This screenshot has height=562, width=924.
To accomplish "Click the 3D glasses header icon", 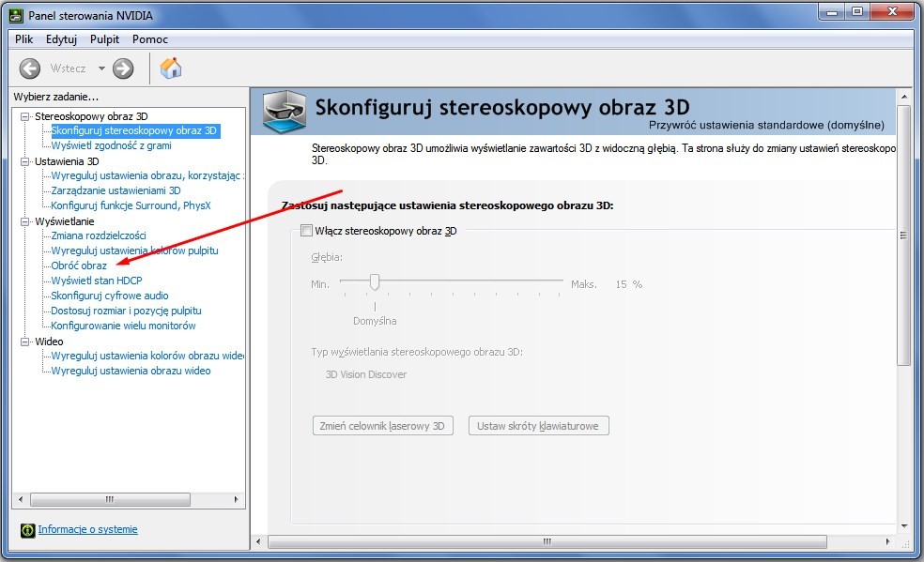I will point(284,112).
